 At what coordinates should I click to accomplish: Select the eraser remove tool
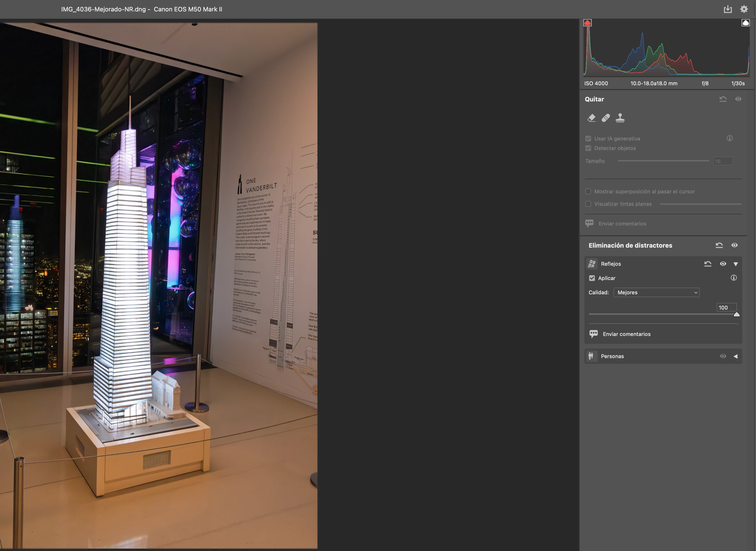[x=592, y=118]
